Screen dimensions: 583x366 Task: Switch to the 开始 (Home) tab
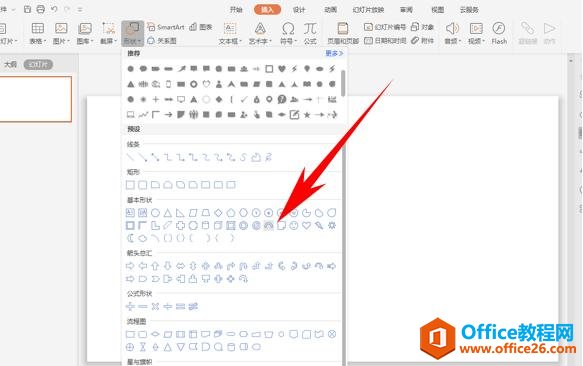coord(236,10)
